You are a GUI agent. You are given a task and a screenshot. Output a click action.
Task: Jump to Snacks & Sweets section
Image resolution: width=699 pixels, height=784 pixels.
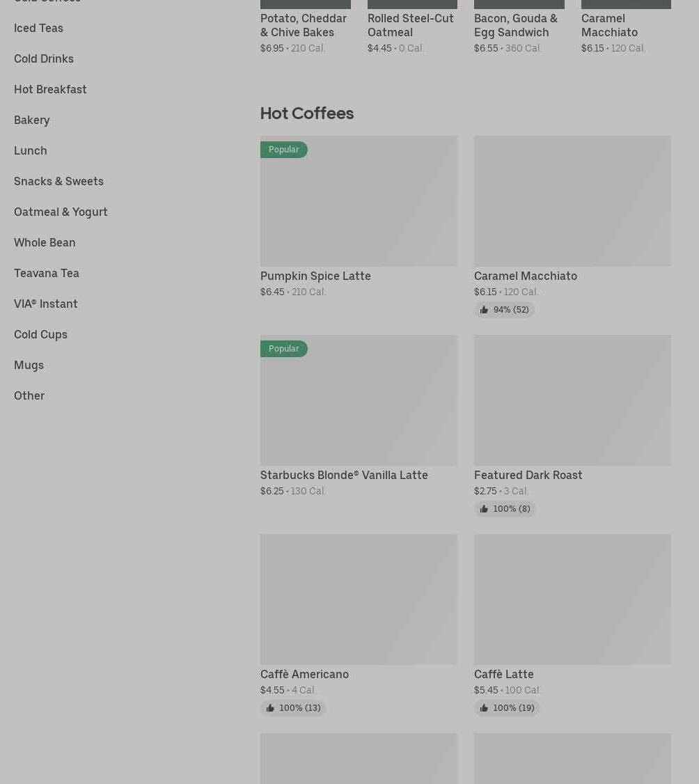pos(58,181)
